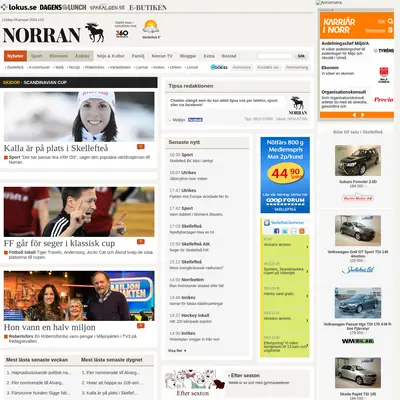400x400 pixels.
Task: Open the Organisationskonsult job listing
Action: [344, 92]
